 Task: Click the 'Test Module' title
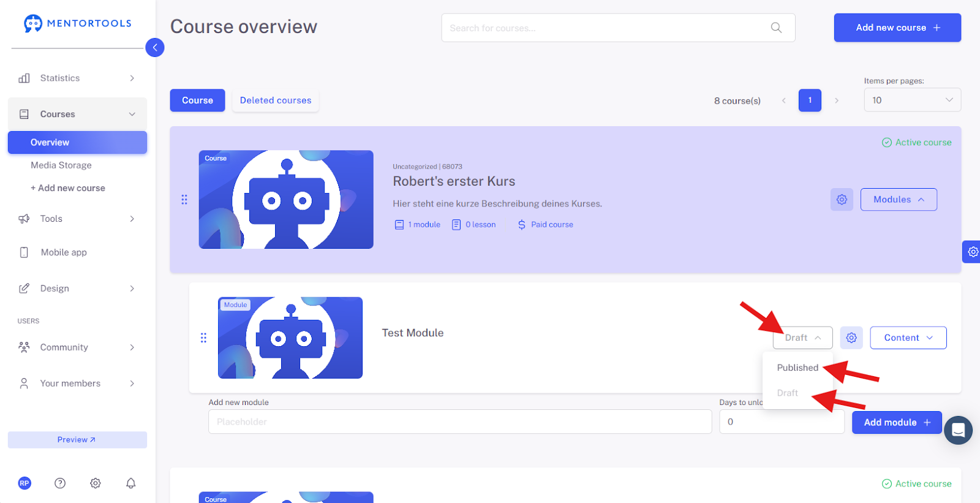[x=413, y=333]
